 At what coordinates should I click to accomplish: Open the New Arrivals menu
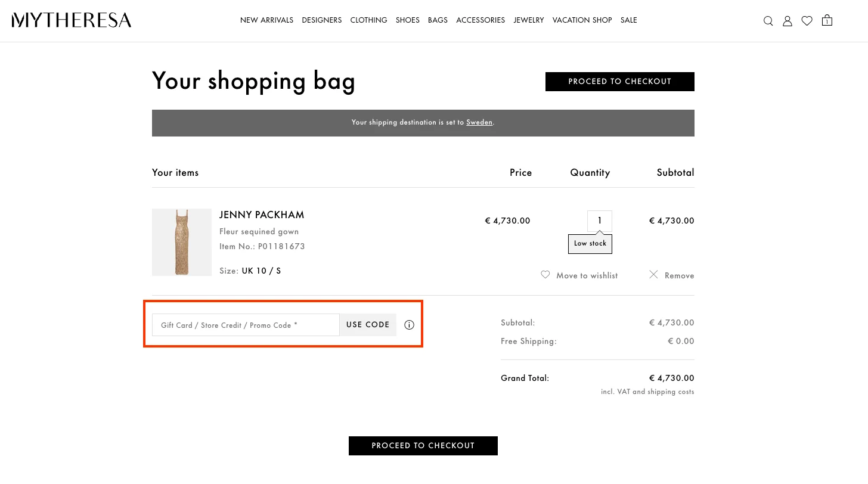click(x=266, y=20)
